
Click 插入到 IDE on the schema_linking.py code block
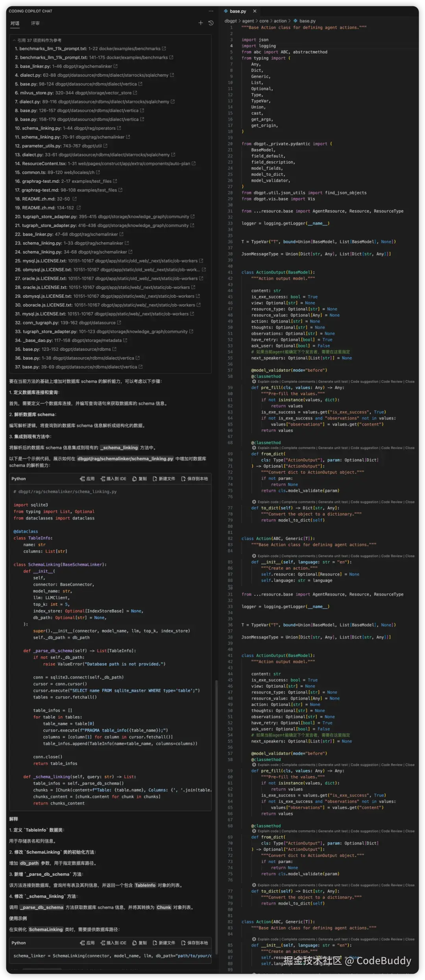(114, 479)
